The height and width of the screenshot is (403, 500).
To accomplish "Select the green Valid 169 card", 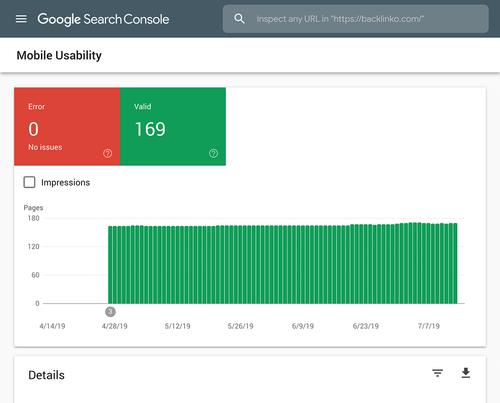I will (x=173, y=126).
